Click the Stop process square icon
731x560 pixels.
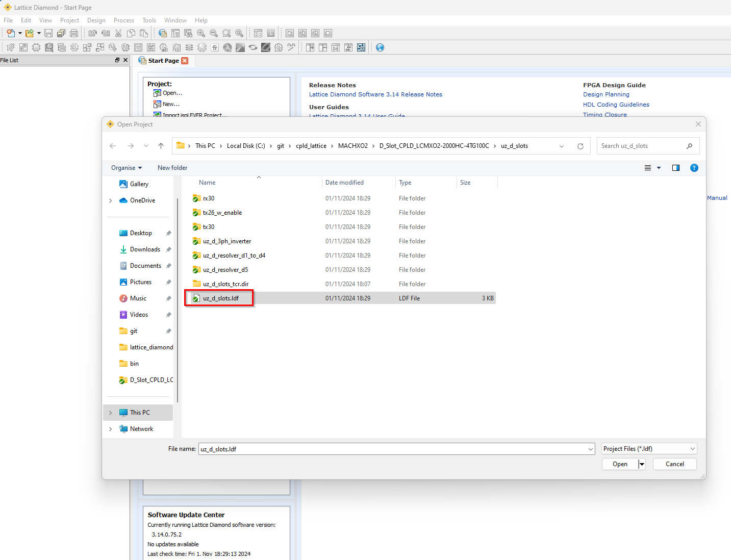pos(328,33)
